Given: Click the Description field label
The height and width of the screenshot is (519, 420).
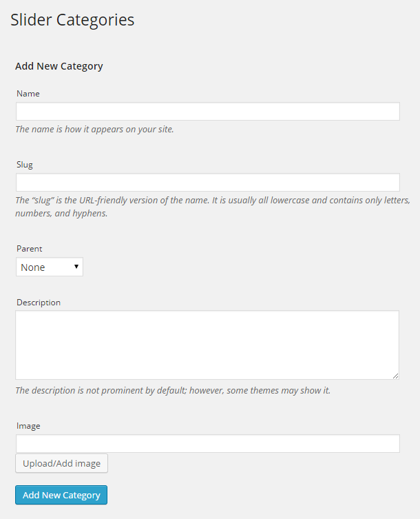Looking at the screenshot, I should 39,303.
